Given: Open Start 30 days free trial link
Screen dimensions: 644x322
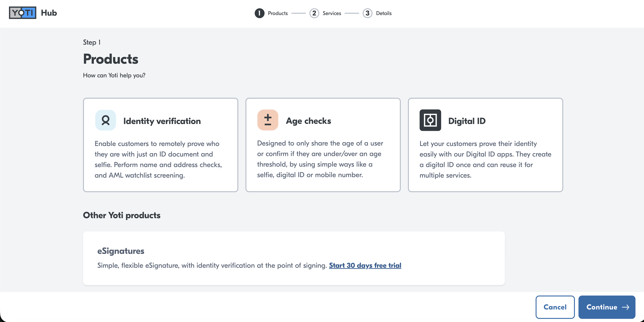Looking at the screenshot, I should (x=365, y=265).
